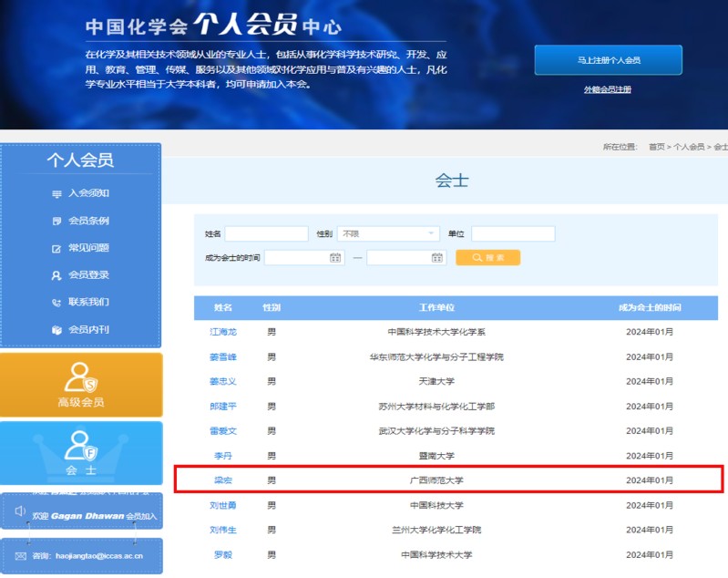Focus the 姓名 search field
The width and height of the screenshot is (728, 578).
(266, 233)
